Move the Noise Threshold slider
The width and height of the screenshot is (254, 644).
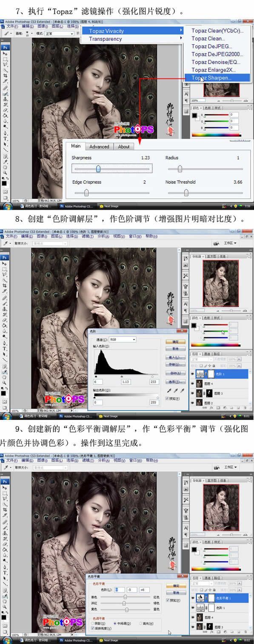[x=186, y=193]
